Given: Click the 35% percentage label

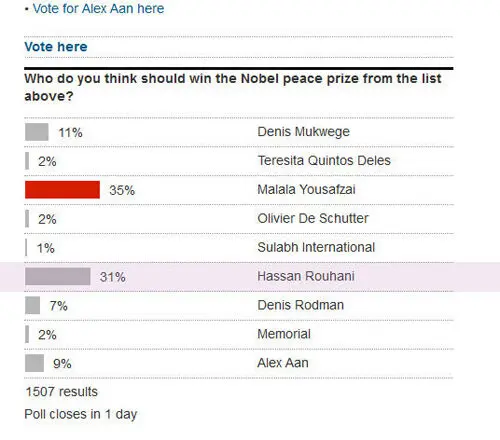Looking at the screenshot, I should click(122, 191).
